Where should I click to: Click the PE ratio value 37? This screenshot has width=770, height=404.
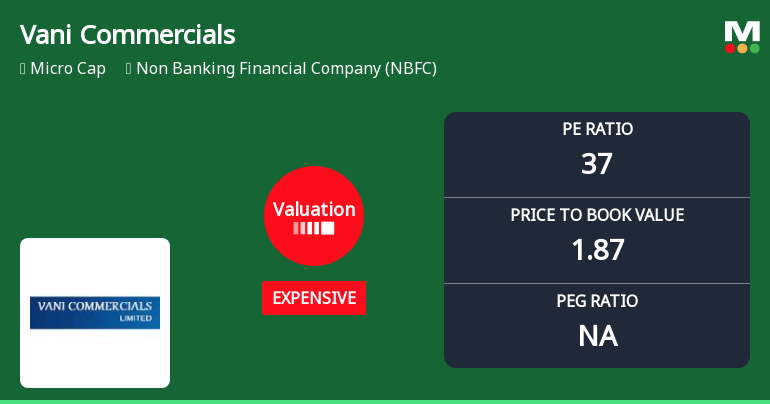[x=597, y=164]
